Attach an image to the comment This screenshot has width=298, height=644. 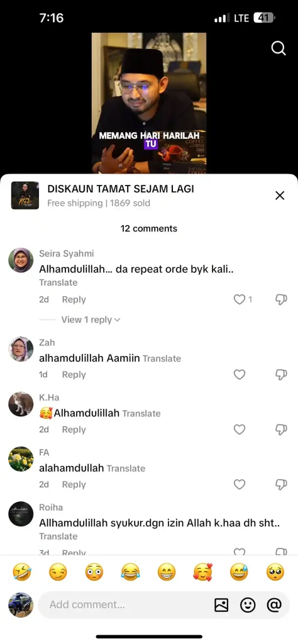(221, 604)
